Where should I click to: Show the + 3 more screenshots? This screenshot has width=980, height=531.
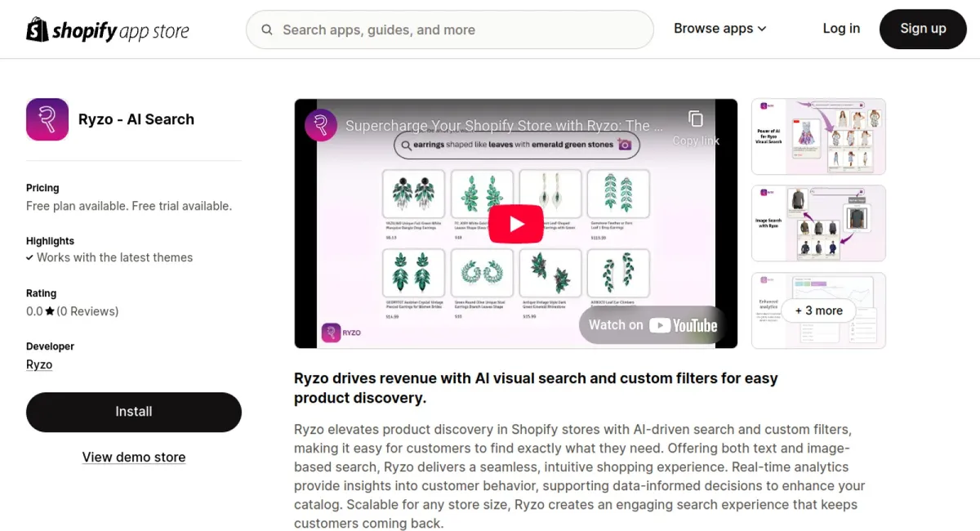click(818, 310)
